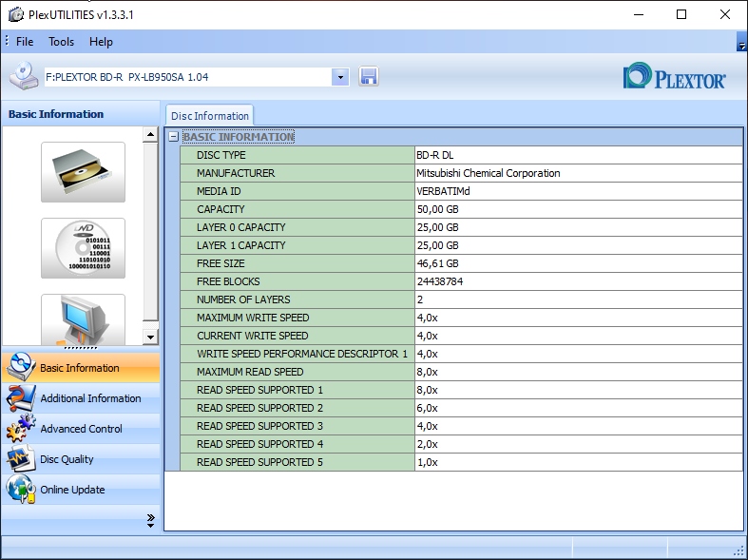Select READ SPEED SUPPORTED 1 row
Image resolution: width=748 pixels, height=560 pixels.
click(x=461, y=390)
